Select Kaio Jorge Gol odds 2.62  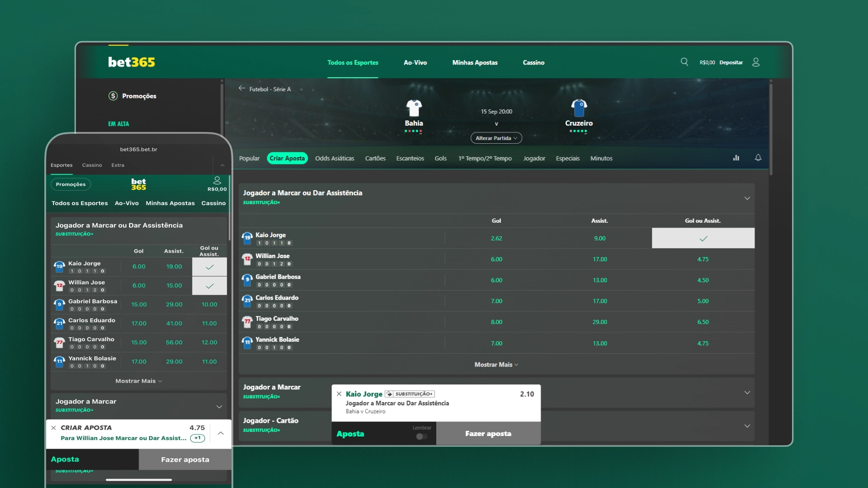click(496, 238)
